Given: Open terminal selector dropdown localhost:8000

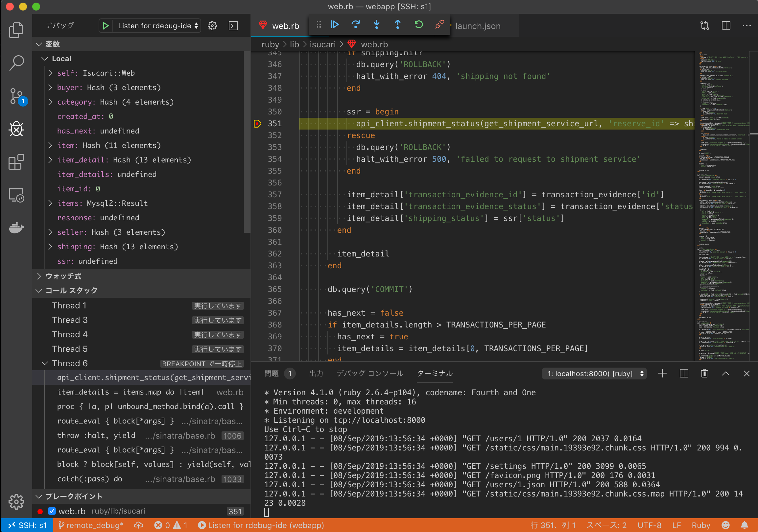Looking at the screenshot, I should (594, 374).
